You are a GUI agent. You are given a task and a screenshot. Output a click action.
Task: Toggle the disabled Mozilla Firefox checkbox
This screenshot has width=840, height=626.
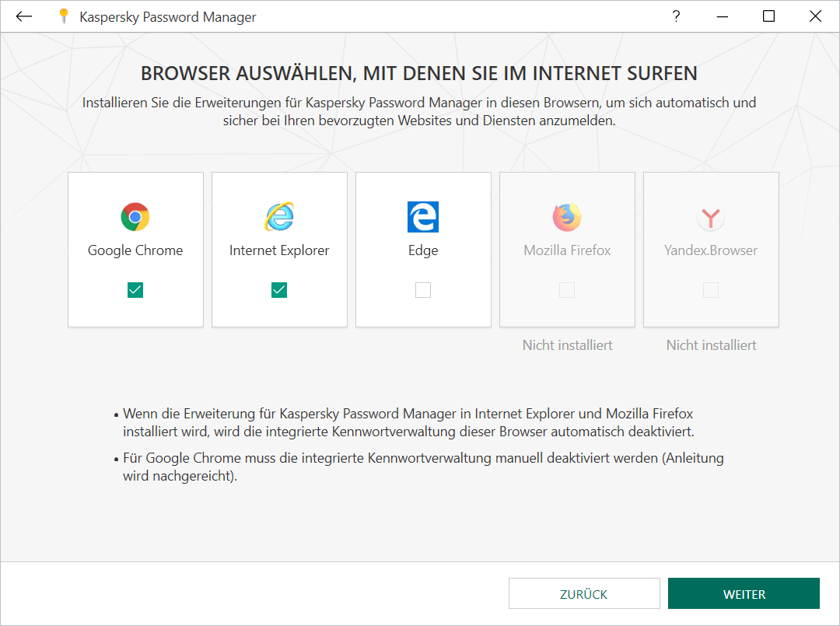click(x=567, y=290)
